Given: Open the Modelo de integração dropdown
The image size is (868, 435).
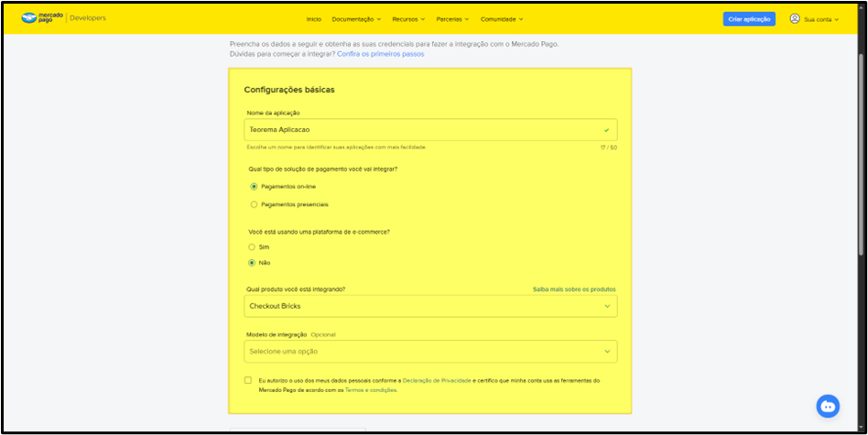Looking at the screenshot, I should click(430, 352).
